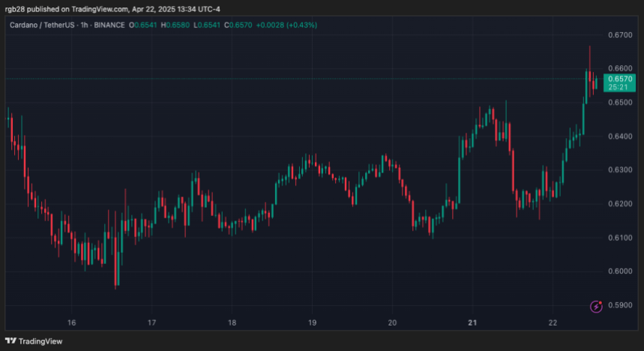Click the 0.6700 price axis label
The image size is (644, 351).
click(x=620, y=34)
